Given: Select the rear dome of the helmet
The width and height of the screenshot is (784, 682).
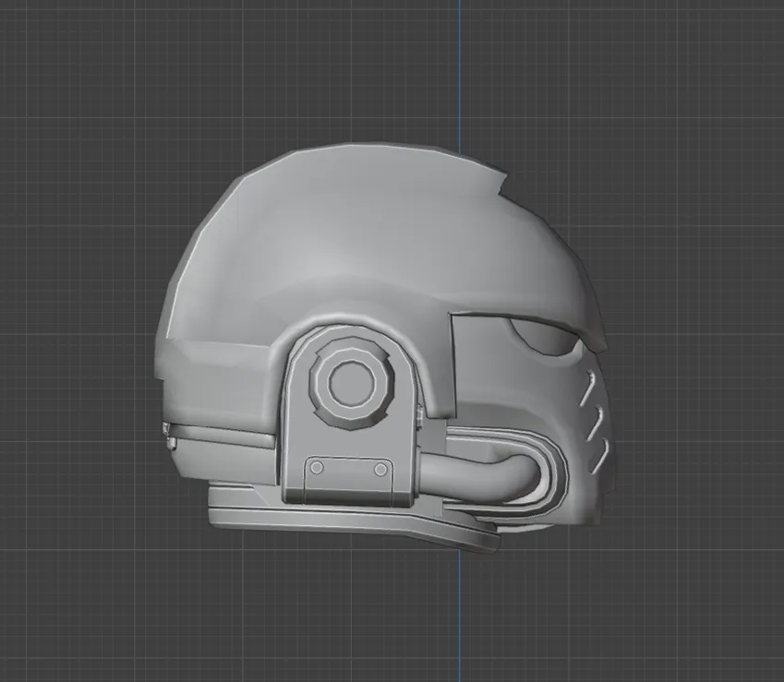Looking at the screenshot, I should (x=231, y=277).
